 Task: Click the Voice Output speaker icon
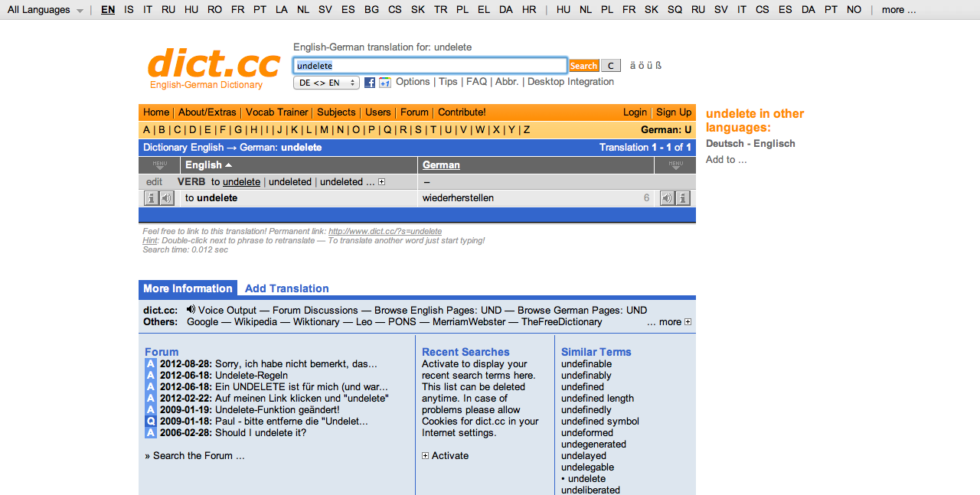[x=191, y=310]
